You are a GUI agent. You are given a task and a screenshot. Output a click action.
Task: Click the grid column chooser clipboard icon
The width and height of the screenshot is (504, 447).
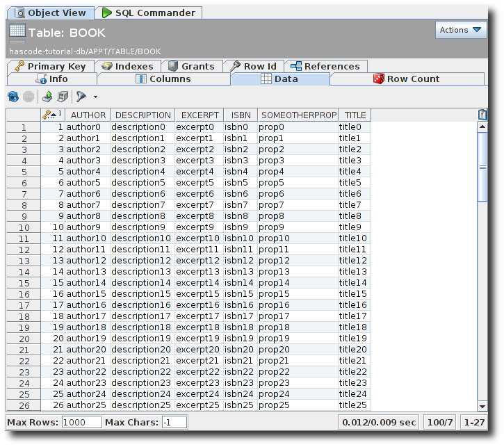point(482,115)
